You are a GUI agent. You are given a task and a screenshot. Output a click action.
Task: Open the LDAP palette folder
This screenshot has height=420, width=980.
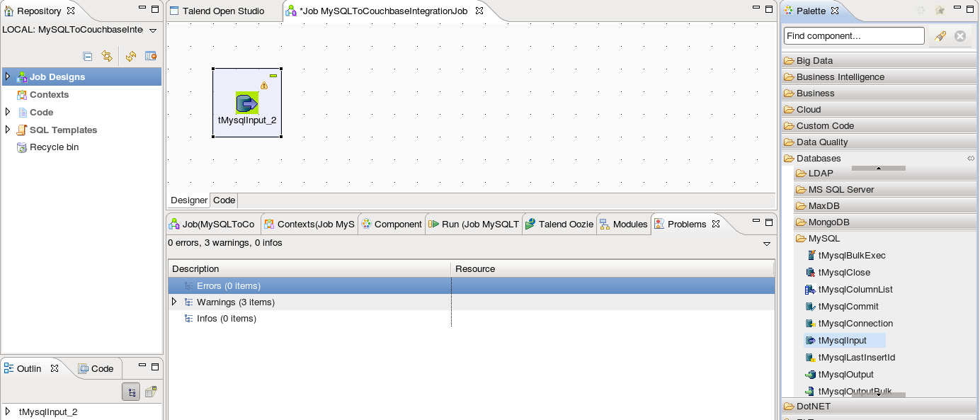point(885,174)
